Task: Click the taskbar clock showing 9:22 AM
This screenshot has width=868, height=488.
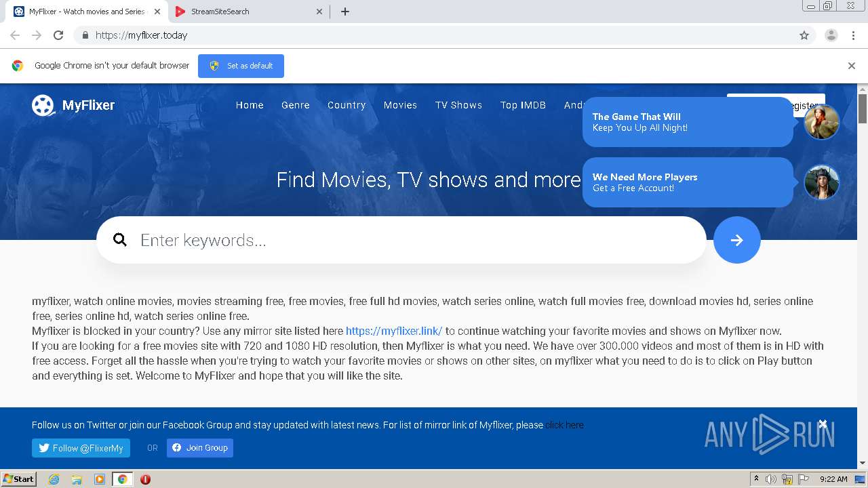Action: coord(833,479)
